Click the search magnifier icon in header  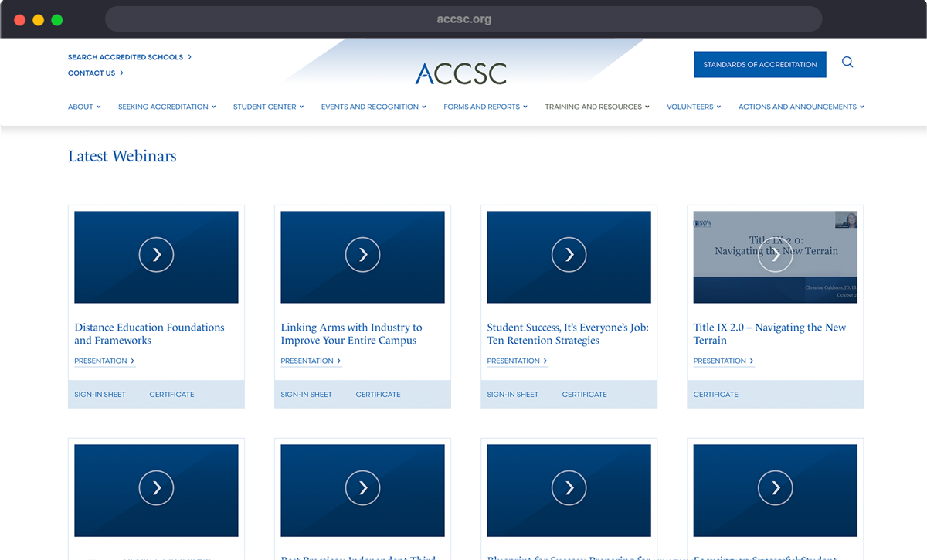pos(847,63)
